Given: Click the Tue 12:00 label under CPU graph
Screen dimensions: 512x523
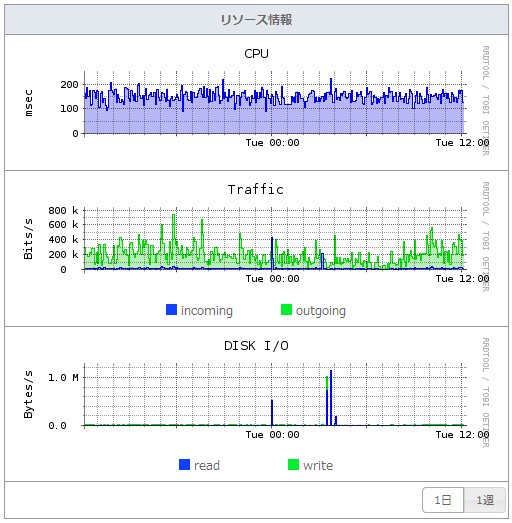Looking at the screenshot, I should pyautogui.click(x=462, y=143).
